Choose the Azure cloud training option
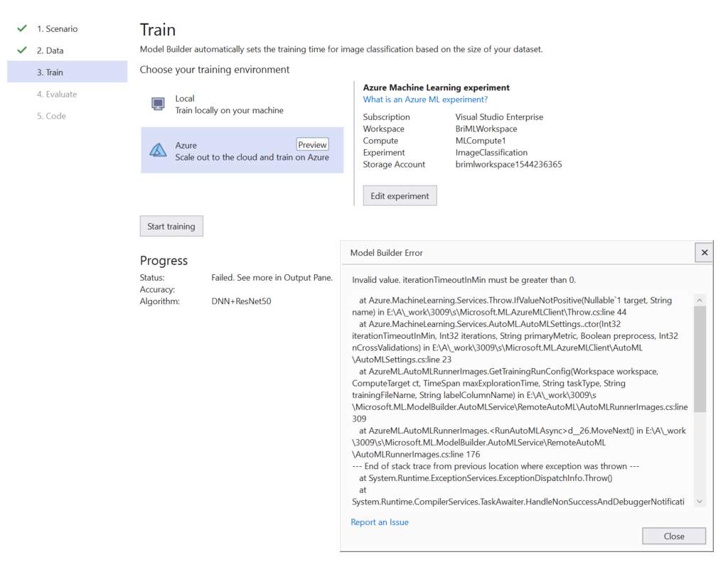This screenshot has height=567, width=728. tap(242, 151)
